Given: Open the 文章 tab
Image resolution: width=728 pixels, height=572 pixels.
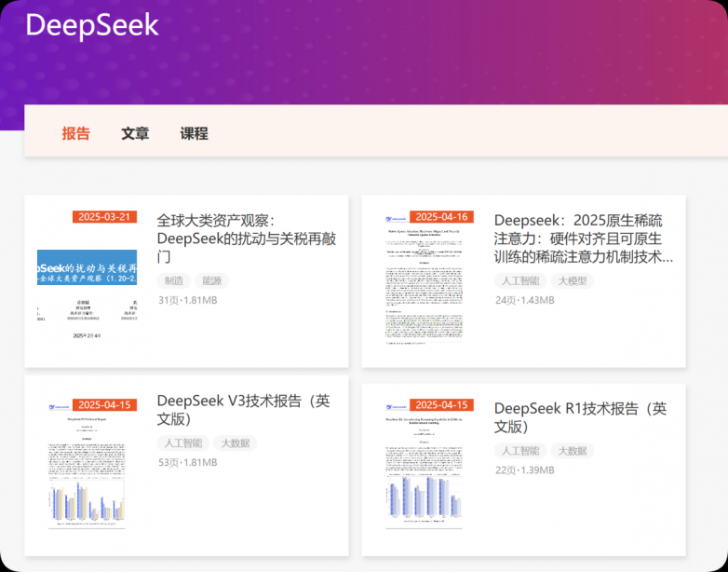Looking at the screenshot, I should click(x=135, y=133).
